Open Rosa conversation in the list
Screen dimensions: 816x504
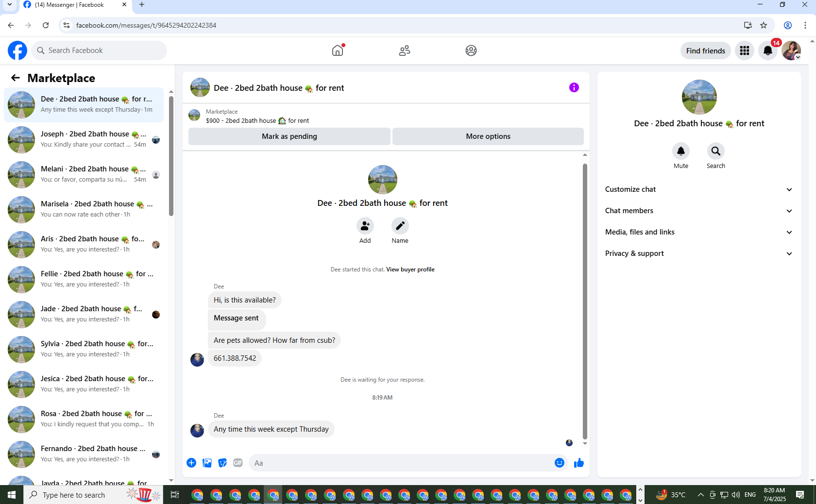click(84, 419)
